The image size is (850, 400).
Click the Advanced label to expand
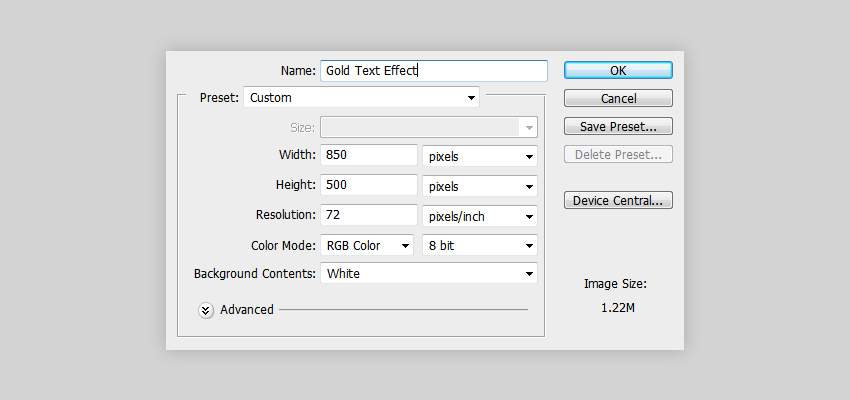tap(247, 309)
